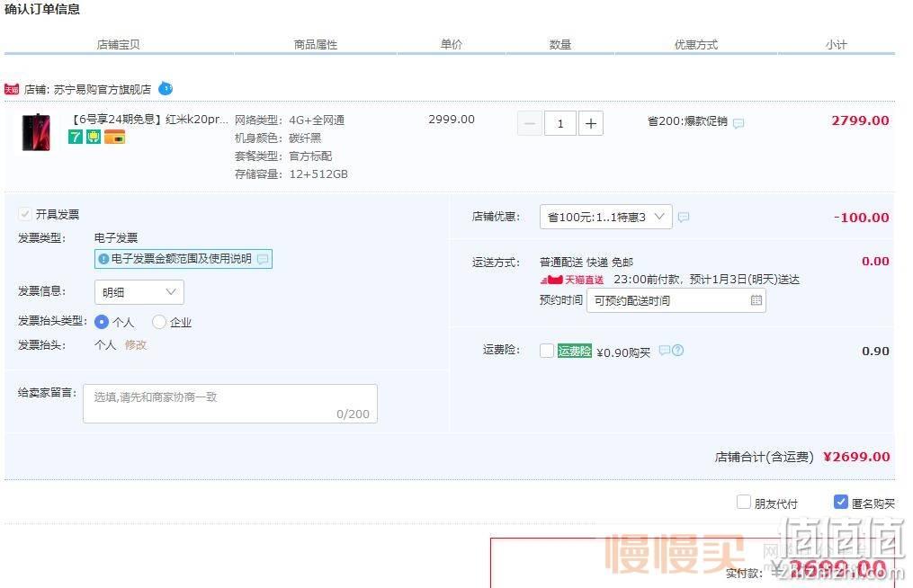Click the 单价 column header
913x588 pixels.
452,44
